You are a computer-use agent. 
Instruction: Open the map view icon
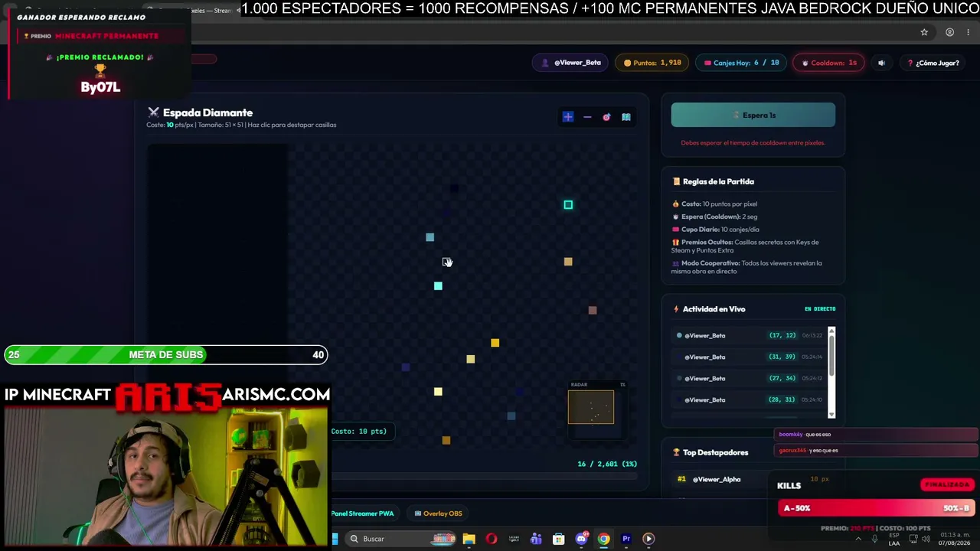(626, 117)
